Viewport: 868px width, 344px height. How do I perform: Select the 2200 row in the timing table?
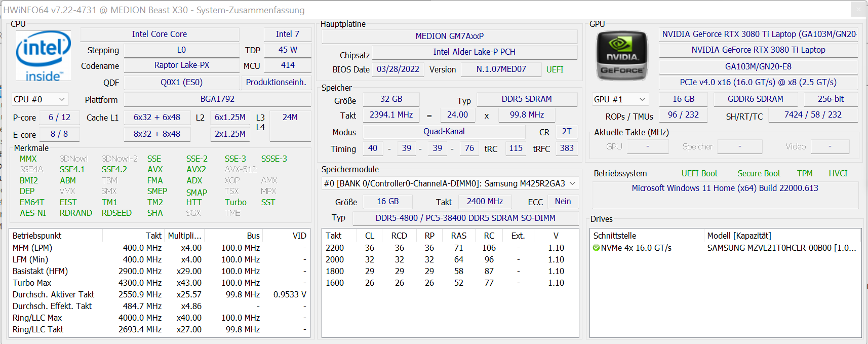[450, 248]
